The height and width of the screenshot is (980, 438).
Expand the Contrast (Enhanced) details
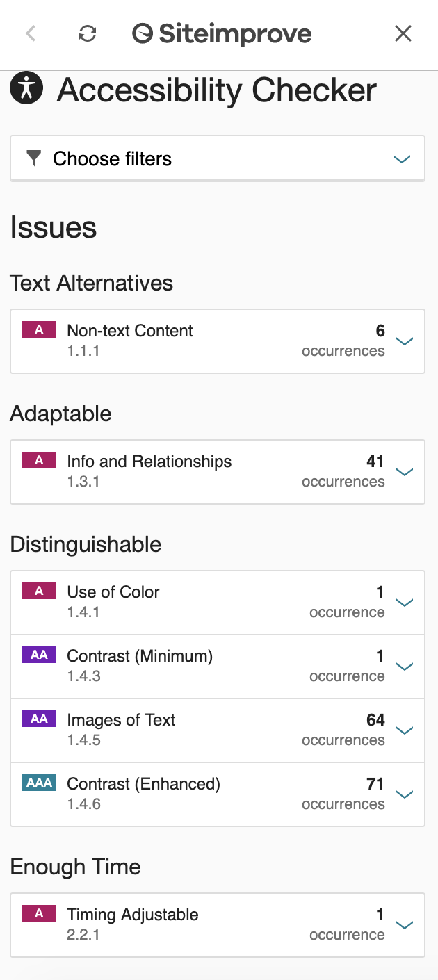click(405, 794)
